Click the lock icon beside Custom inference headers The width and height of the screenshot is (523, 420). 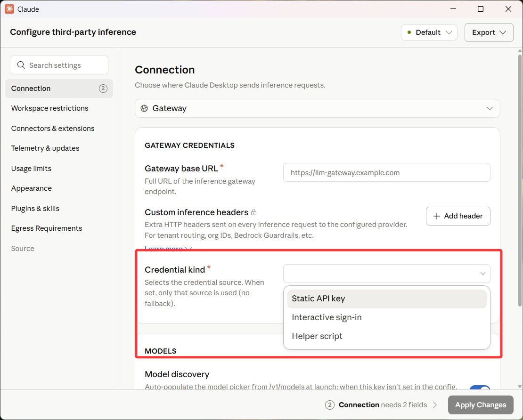click(x=254, y=212)
